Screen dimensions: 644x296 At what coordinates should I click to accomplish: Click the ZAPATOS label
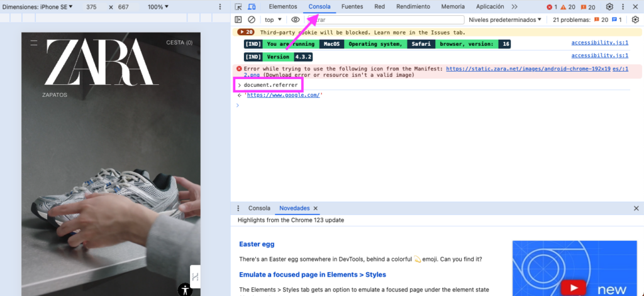[x=55, y=95]
